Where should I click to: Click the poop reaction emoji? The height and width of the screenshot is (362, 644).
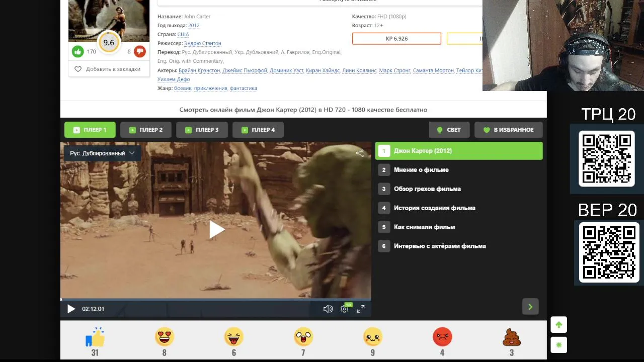pos(512,337)
